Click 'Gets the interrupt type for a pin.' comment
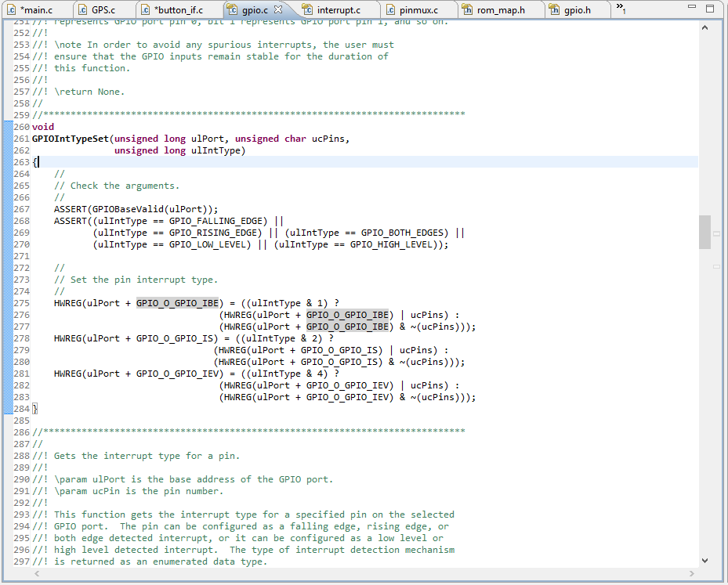 [136, 456]
